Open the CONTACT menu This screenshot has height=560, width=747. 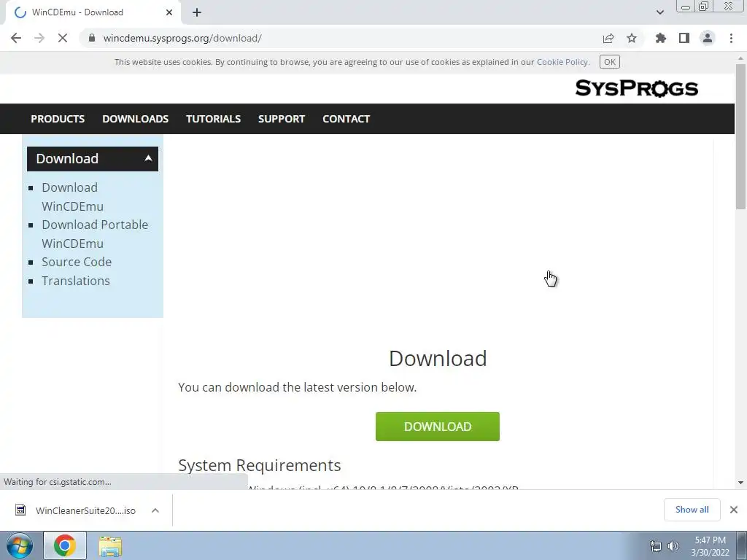[x=346, y=119]
